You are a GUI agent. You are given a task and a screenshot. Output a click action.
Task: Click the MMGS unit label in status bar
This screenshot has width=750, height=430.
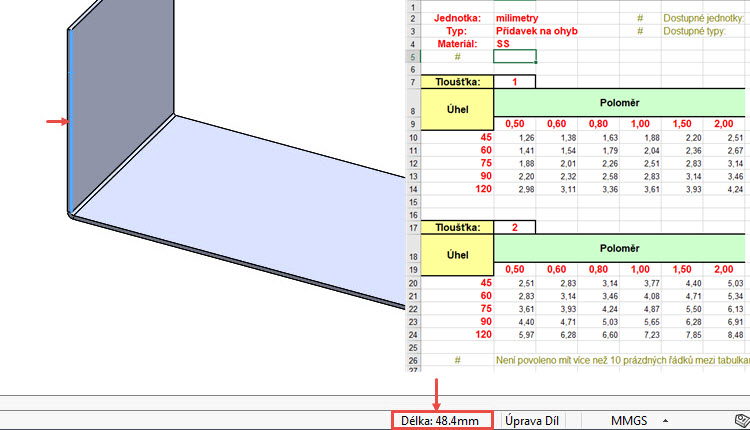tap(629, 421)
